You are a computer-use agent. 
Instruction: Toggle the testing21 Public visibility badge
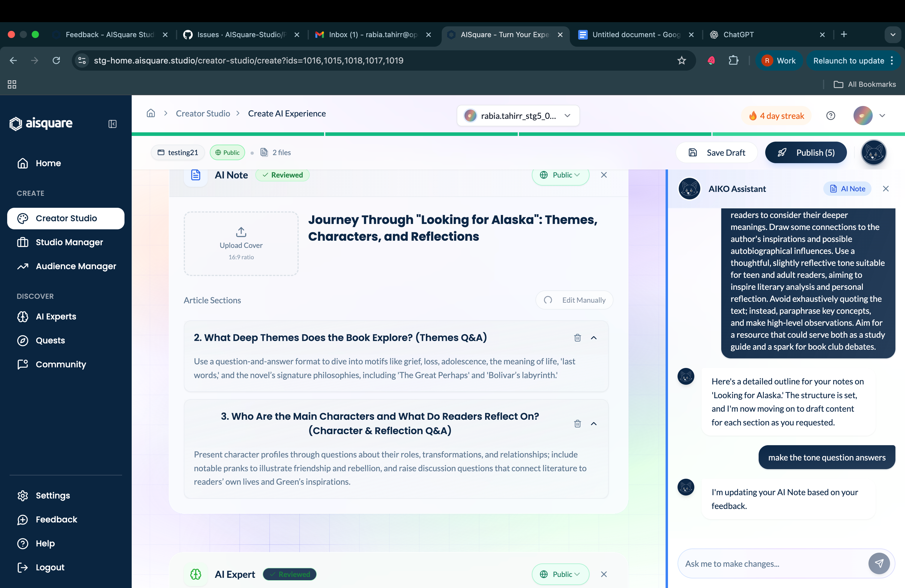pos(227,152)
